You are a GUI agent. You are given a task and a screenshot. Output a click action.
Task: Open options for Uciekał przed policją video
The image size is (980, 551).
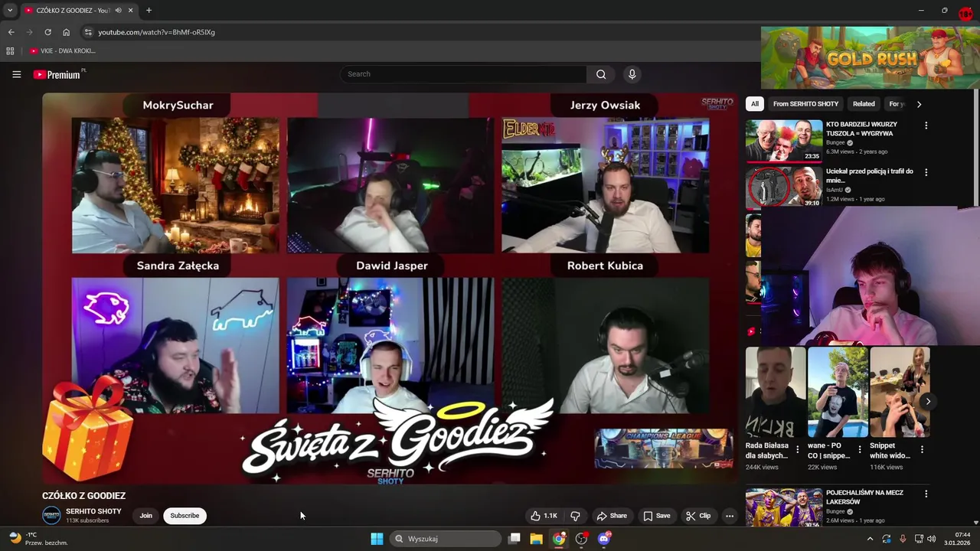click(x=926, y=173)
